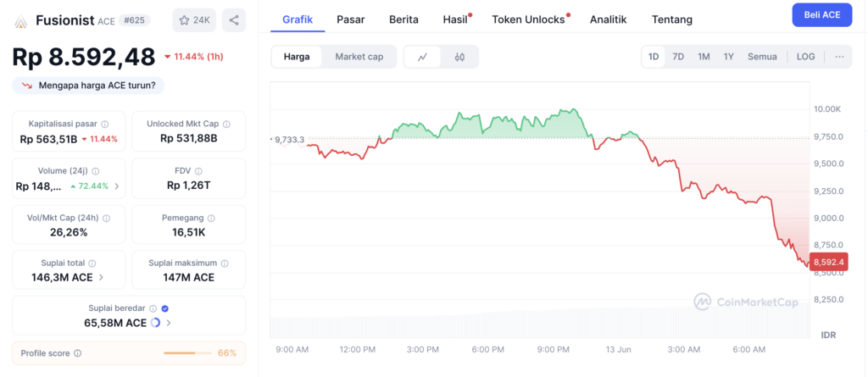Set chart range to 1M
Viewport: 868px width, 377px height.
click(704, 57)
